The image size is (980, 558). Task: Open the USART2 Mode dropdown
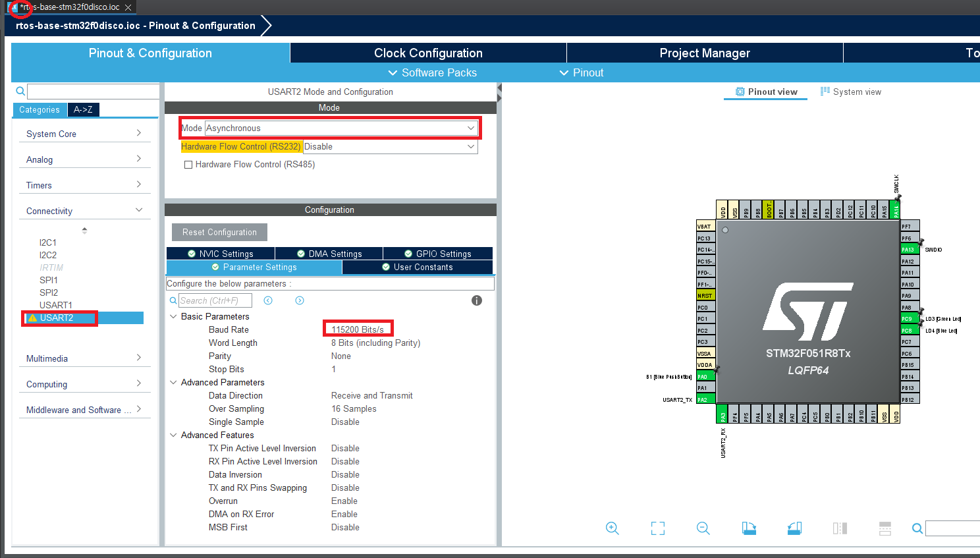(341, 128)
